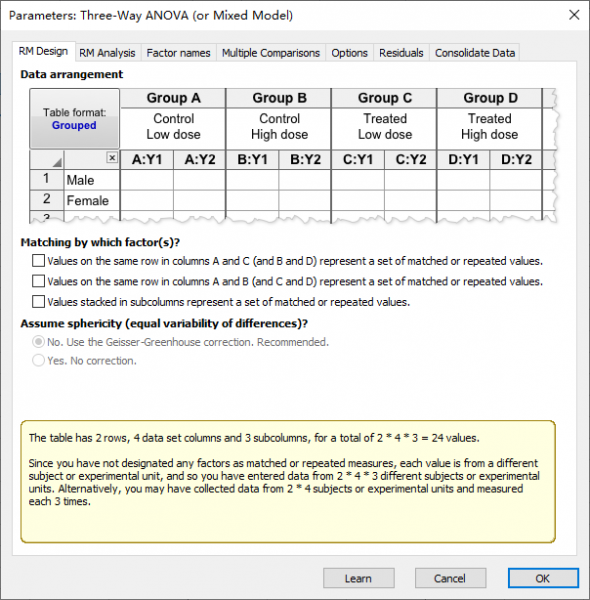Close the Parameters dialog window
This screenshot has width=590, height=600.
tap(574, 15)
